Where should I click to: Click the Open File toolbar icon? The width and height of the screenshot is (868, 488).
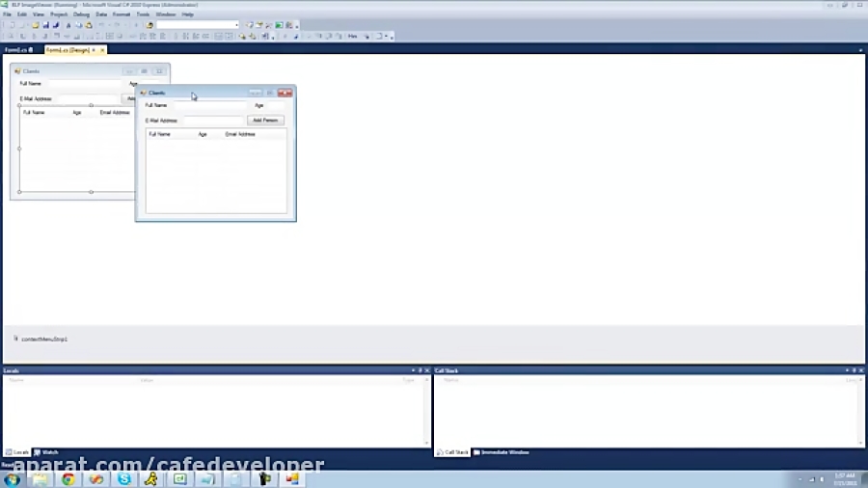click(x=36, y=25)
